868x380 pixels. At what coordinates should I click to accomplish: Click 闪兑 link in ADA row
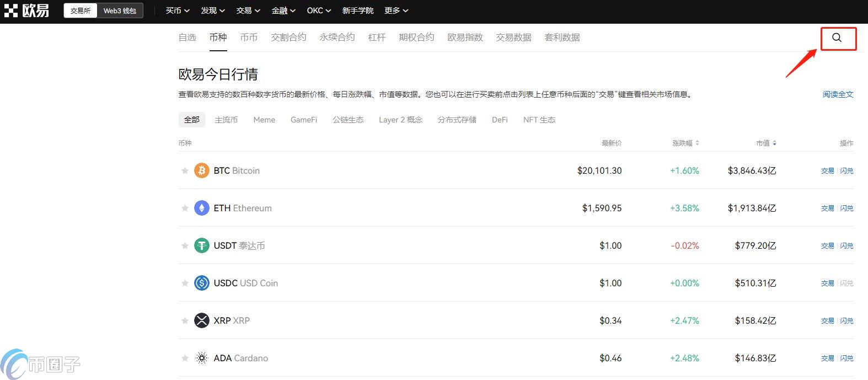click(846, 358)
